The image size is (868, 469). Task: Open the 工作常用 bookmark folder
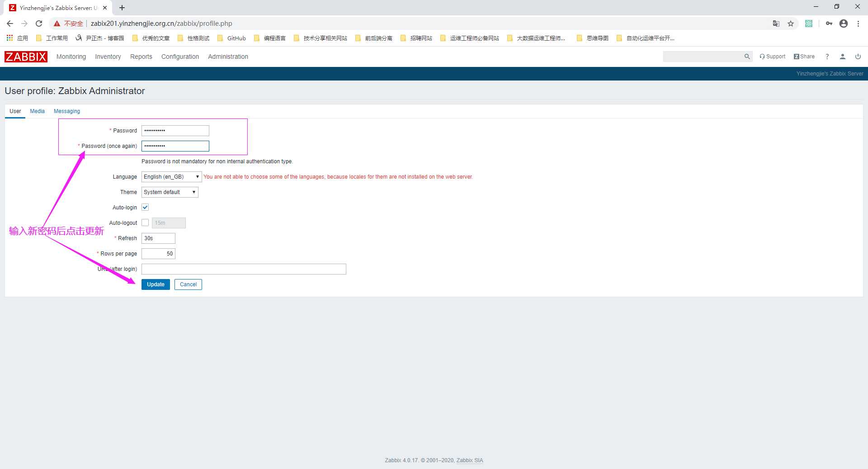(52, 38)
